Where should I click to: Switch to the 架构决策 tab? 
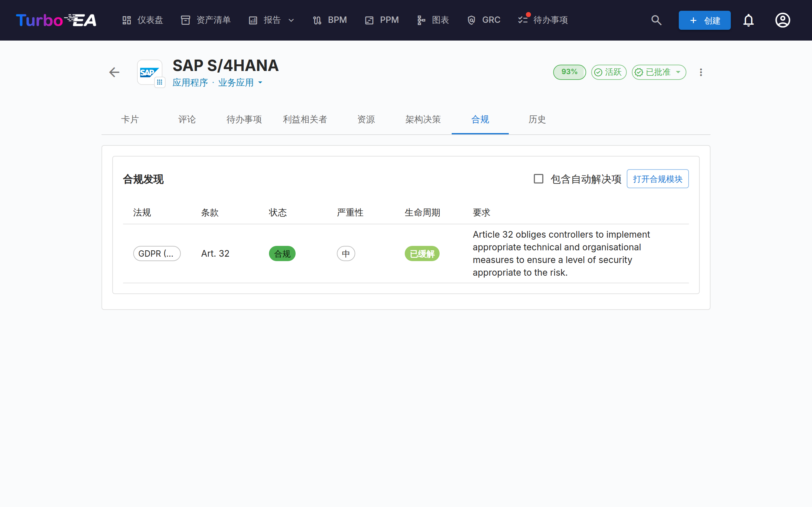423,119
